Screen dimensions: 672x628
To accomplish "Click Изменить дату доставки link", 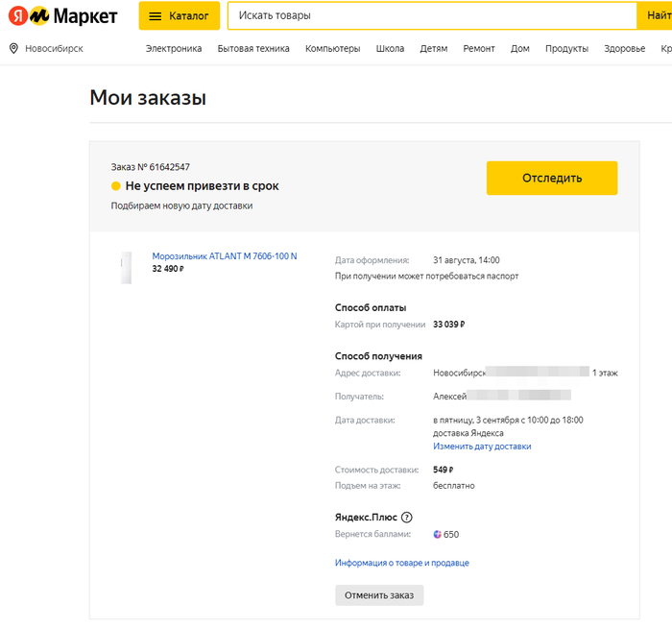I will (x=482, y=447).
